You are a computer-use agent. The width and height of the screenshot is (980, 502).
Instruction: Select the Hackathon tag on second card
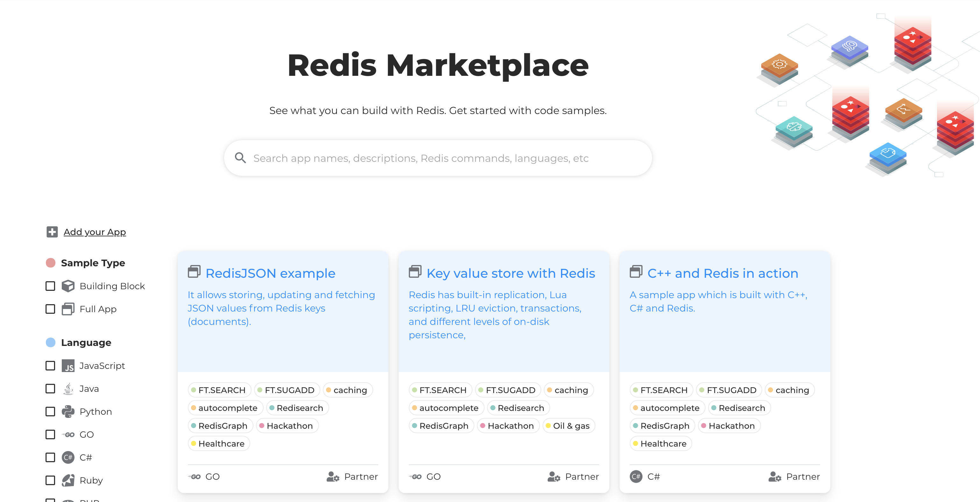coord(509,425)
